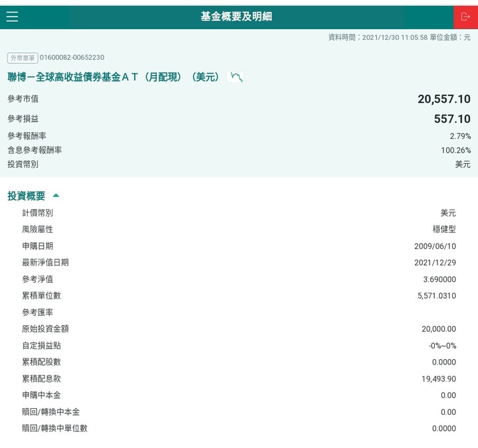The image size is (478, 448).
Task: Click the 原始投資金額 value 20,000.00
Action: (439, 329)
